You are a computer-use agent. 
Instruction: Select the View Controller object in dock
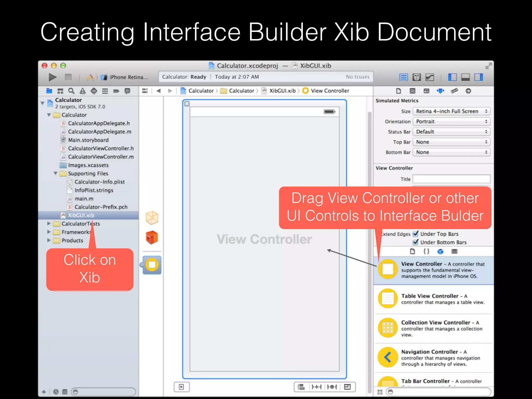pos(152,265)
